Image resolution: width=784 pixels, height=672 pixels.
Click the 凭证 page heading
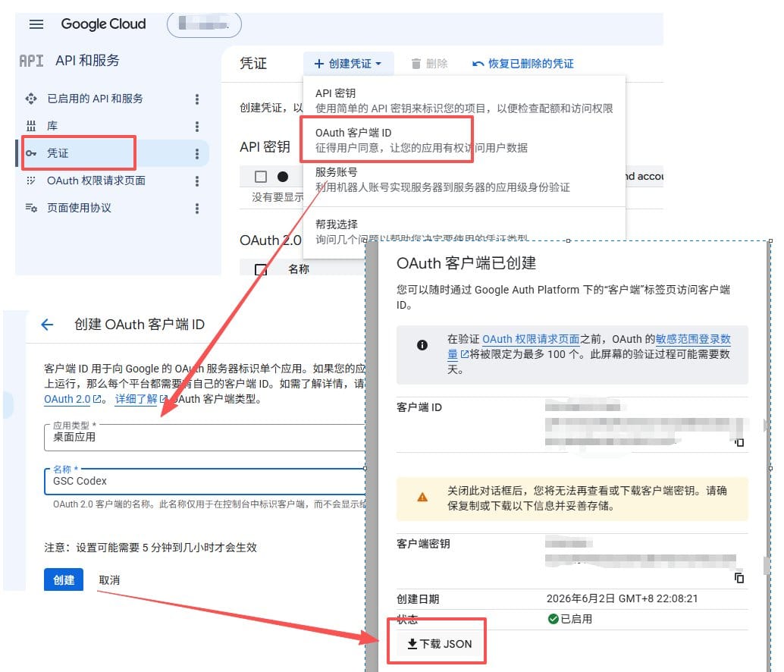point(253,64)
